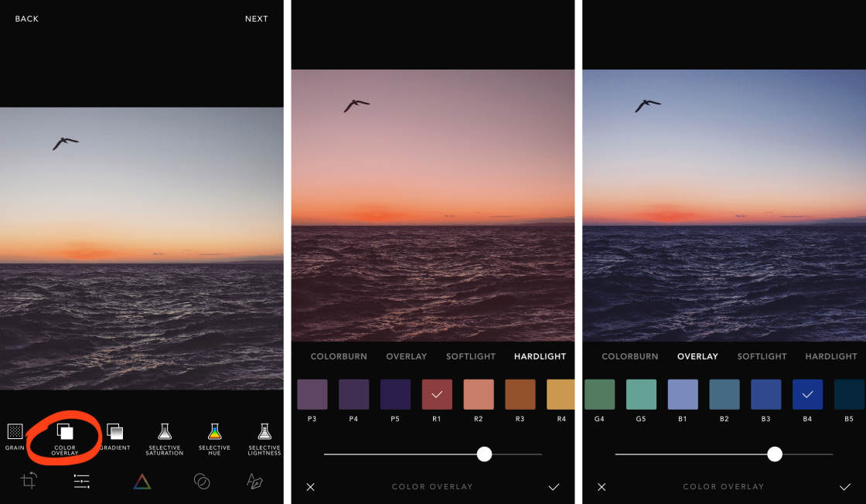Pick the B1 light blue swatch
Image resolution: width=866 pixels, height=504 pixels.
(683, 394)
